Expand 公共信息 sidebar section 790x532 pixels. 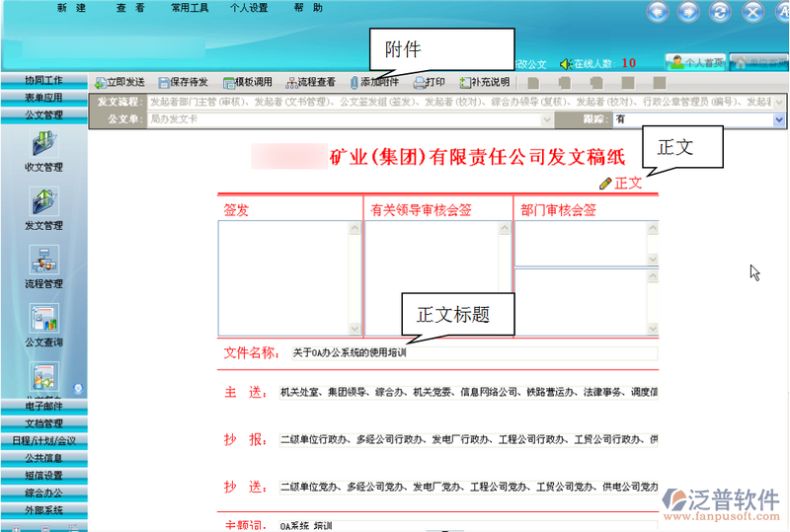pyautogui.click(x=43, y=458)
